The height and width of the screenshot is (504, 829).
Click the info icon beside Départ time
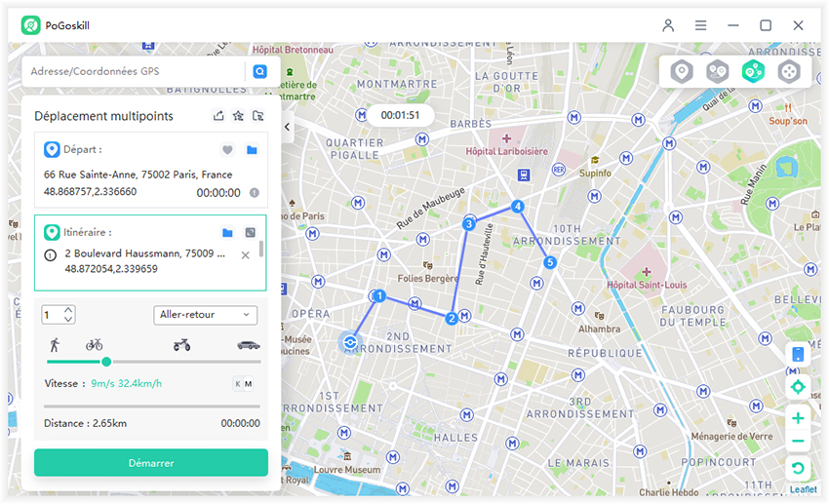point(255,193)
